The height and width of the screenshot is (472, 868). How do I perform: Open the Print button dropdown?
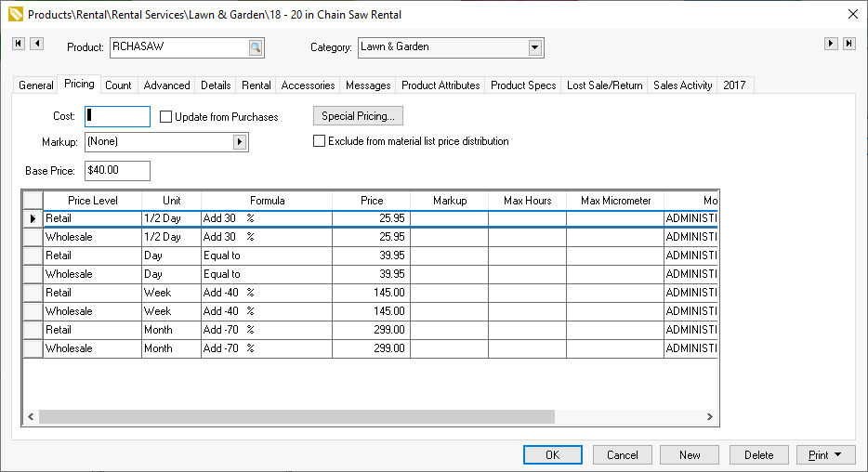pyautogui.click(x=839, y=455)
